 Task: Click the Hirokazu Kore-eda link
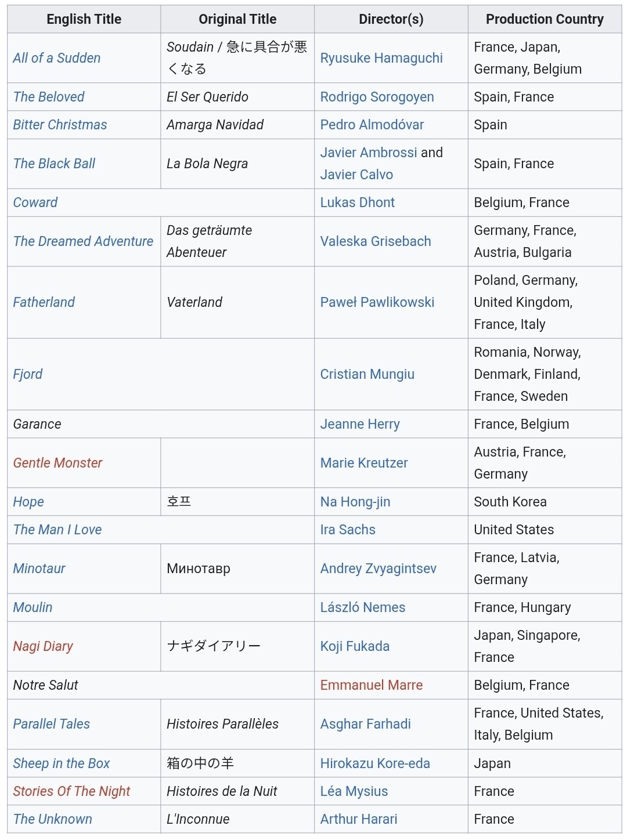tap(375, 763)
